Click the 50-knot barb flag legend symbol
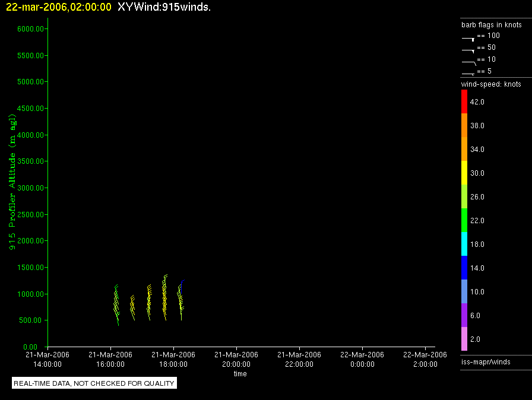Image resolution: width=532 pixels, height=400 pixels. click(468, 51)
